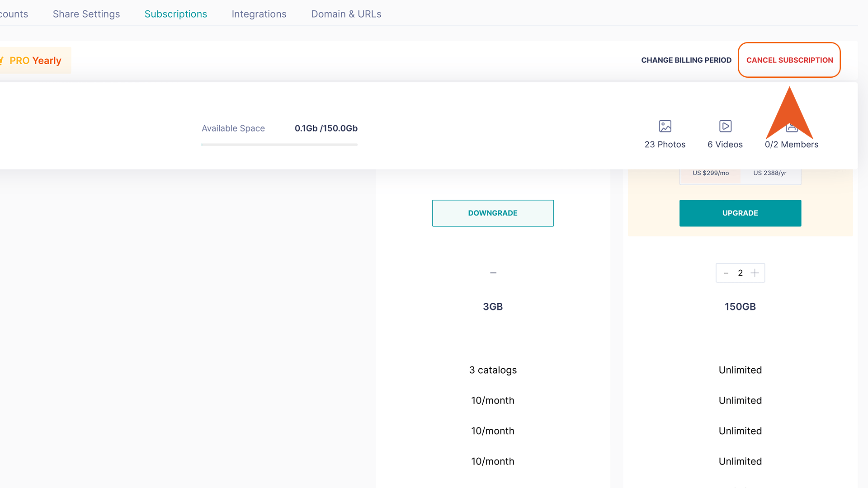This screenshot has height=488, width=868.
Task: Click the Downgrade button
Action: coord(493,213)
